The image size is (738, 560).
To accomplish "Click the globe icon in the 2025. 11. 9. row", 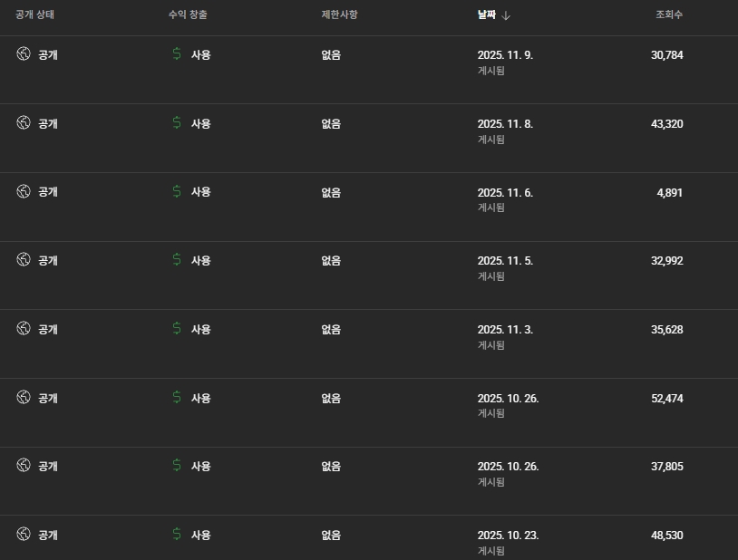I will tap(24, 54).
